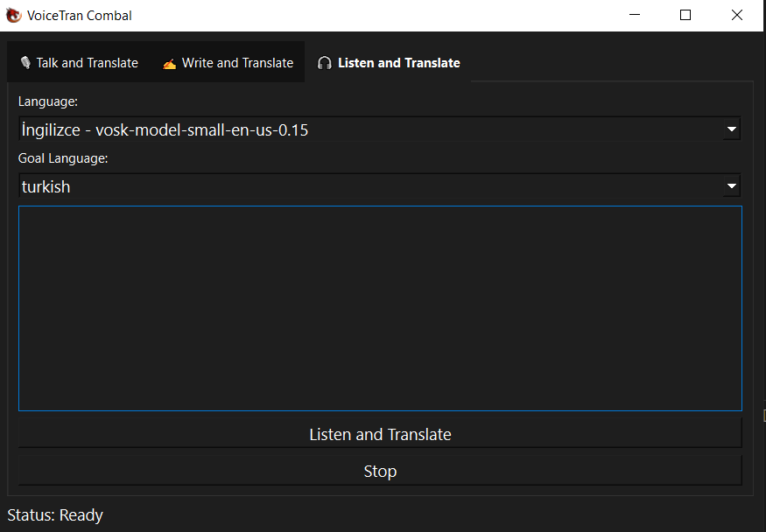Select the Listen and Translate tab
Image resolution: width=766 pixels, height=532 pixels.
pyautogui.click(x=390, y=62)
